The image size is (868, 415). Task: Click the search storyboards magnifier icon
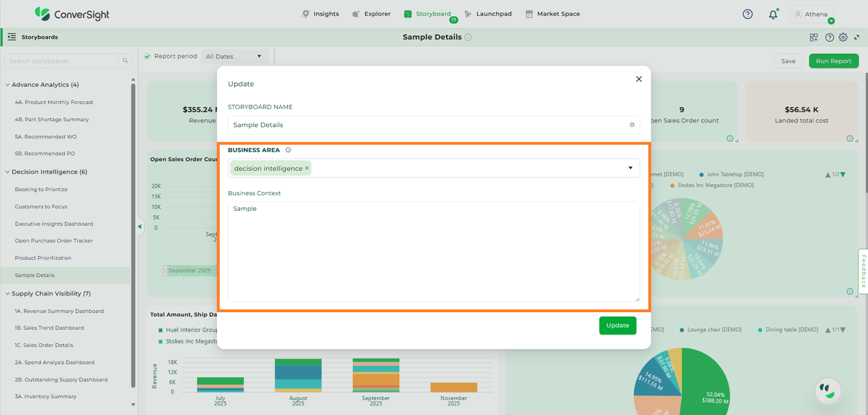(x=125, y=61)
